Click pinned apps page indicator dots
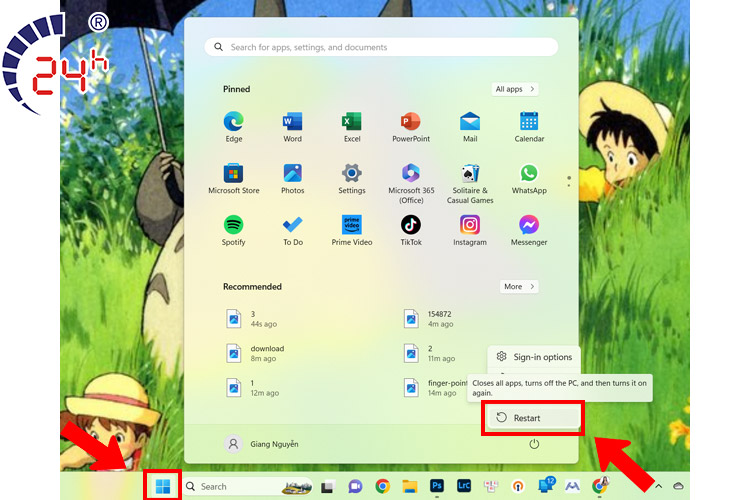The height and width of the screenshot is (500, 750). tap(569, 181)
